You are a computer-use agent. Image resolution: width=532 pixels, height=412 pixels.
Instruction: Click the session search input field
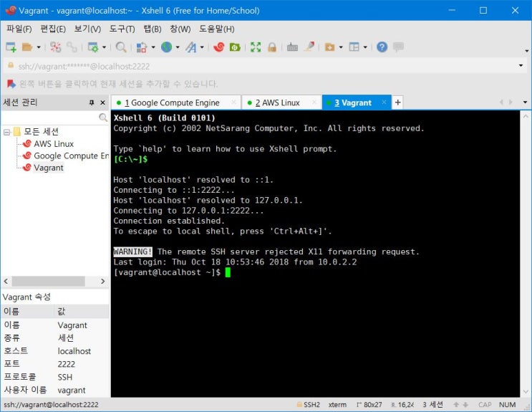pos(49,118)
